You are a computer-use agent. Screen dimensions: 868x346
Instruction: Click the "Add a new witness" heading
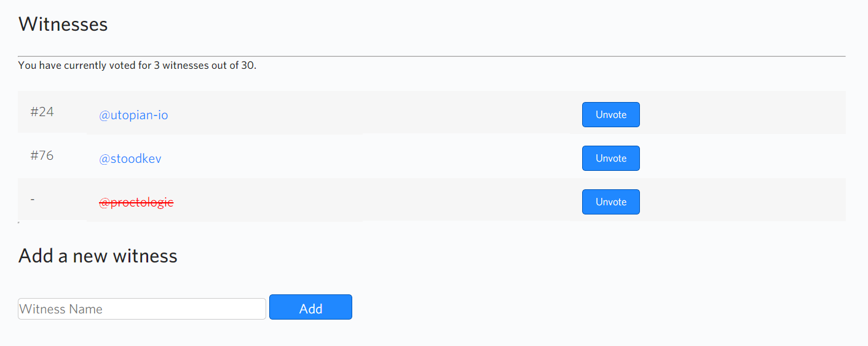[x=98, y=256]
